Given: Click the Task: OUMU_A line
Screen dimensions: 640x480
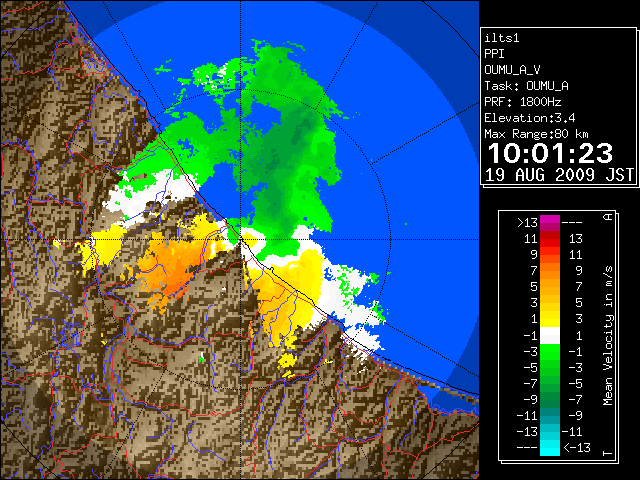Looking at the screenshot, I should coord(526,86).
